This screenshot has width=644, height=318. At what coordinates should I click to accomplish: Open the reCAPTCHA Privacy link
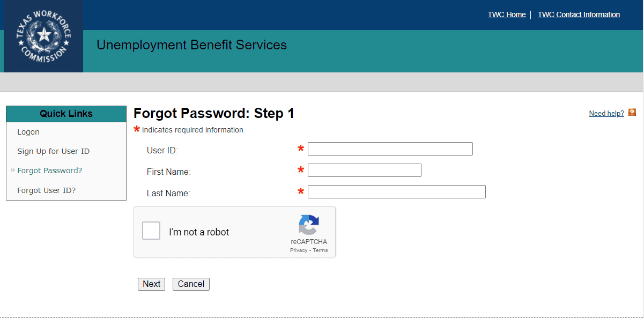299,250
